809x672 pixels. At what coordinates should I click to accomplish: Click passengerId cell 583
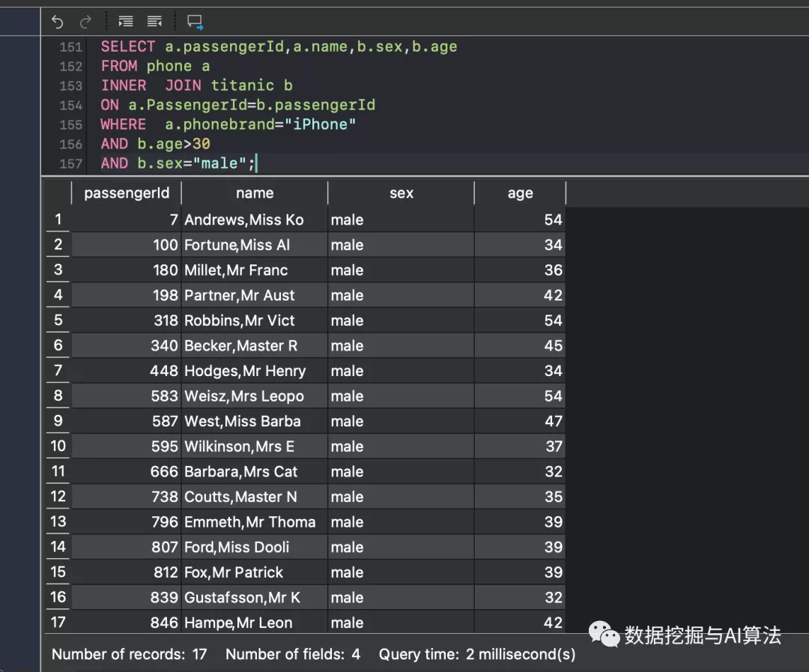(127, 396)
